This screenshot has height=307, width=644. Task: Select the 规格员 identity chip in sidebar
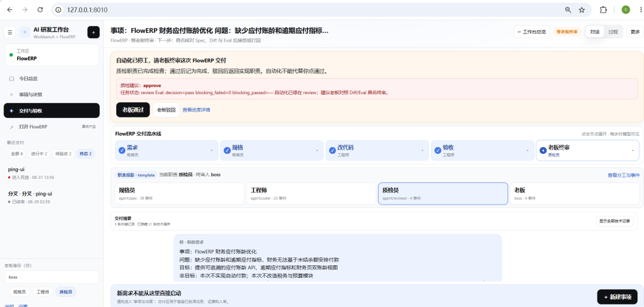(x=19, y=292)
